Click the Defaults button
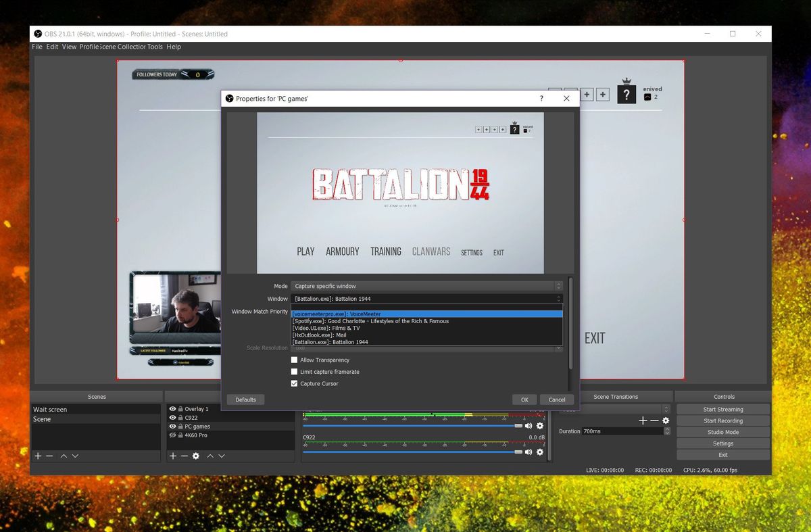 tap(245, 400)
